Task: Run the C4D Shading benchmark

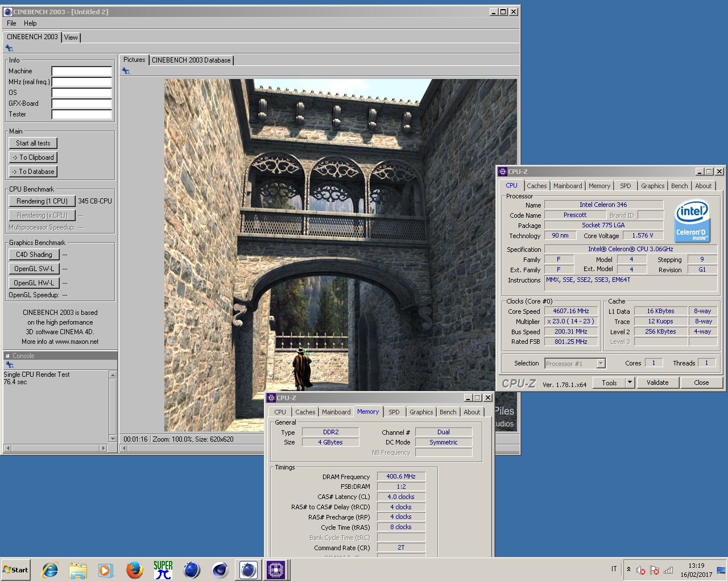Action: (x=34, y=255)
